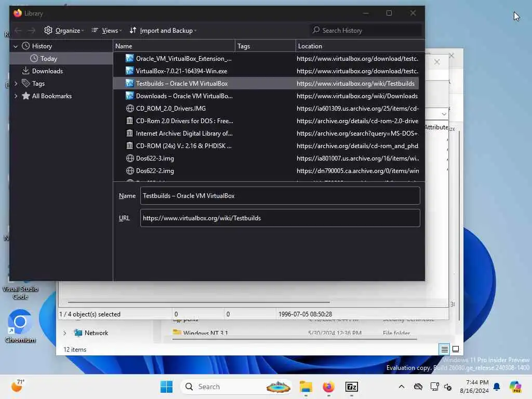Open the dropdown arrow in background 7-Zip window
Screen dimensions: 532x399
tap(444, 114)
